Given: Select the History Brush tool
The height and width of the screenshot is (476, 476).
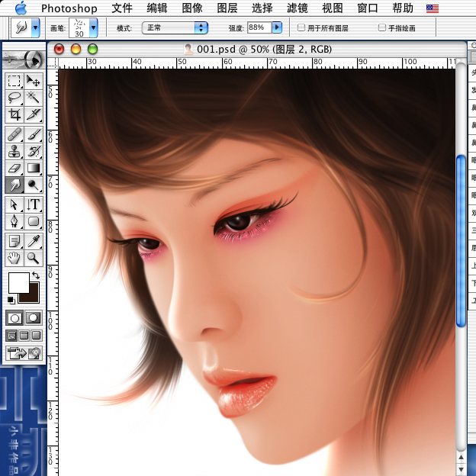Looking at the screenshot, I should [x=33, y=151].
